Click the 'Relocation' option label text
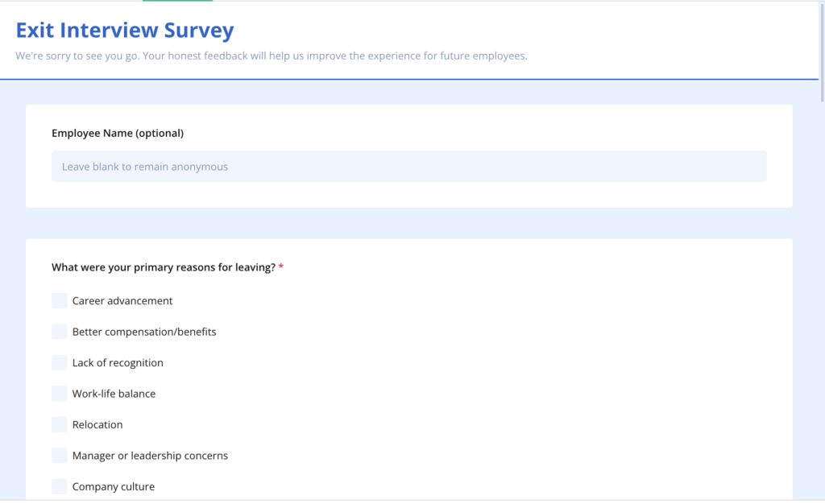Screen dimensions: 825x504 pyautogui.click(x=97, y=424)
